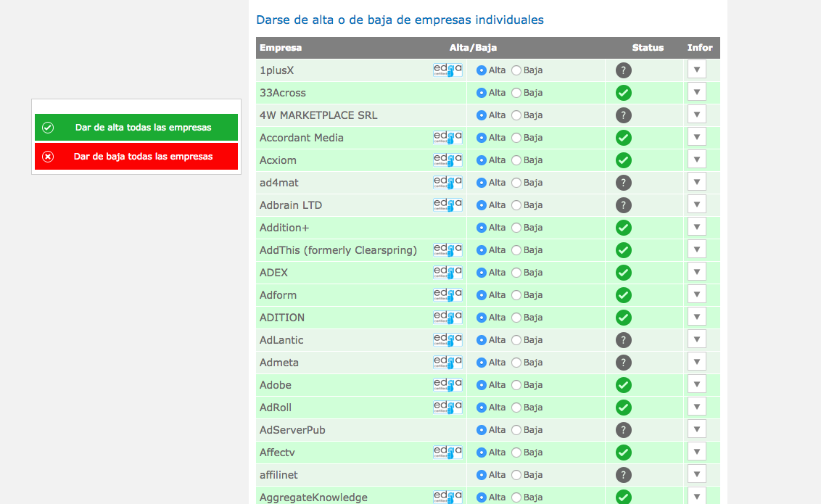The width and height of the screenshot is (821, 504).
Task: Click the Alta/Baja column header
Action: coord(473,48)
